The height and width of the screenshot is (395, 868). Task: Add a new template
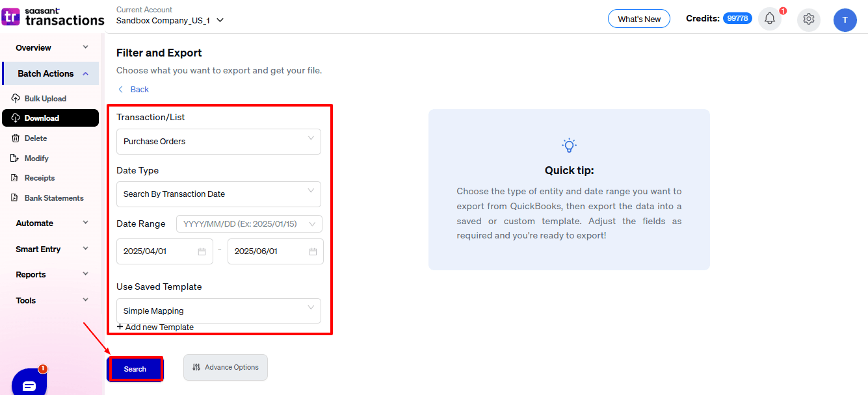point(155,327)
